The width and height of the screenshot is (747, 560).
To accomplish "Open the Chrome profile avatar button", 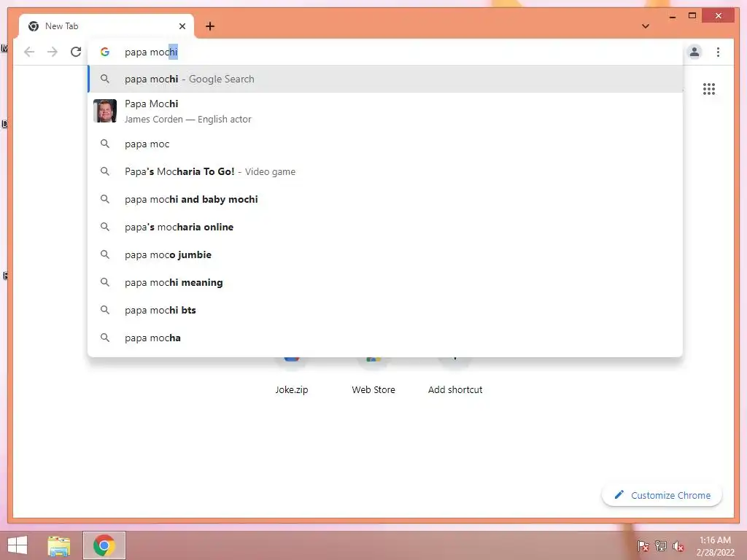I will [694, 52].
